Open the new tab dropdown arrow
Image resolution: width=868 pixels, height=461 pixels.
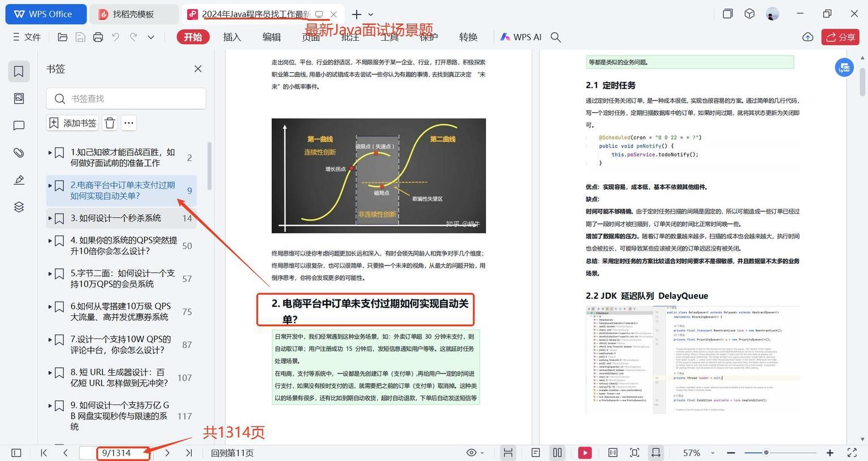(371, 14)
